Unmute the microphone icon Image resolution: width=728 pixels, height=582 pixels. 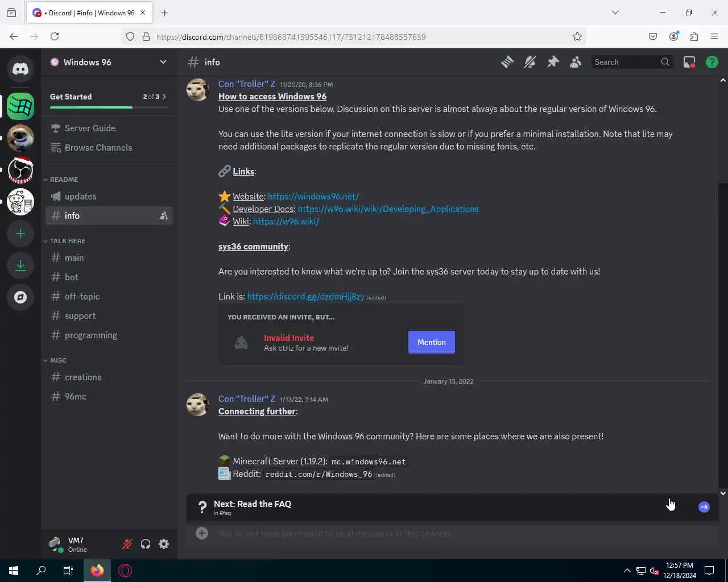pos(127,544)
